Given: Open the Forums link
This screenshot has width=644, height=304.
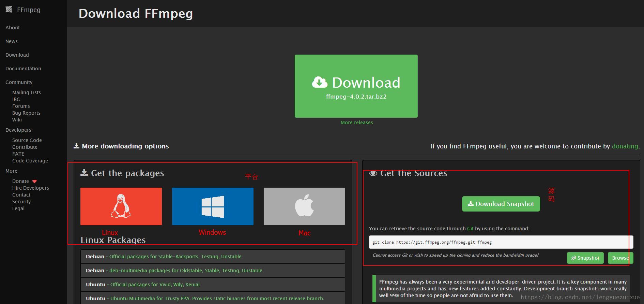Looking at the screenshot, I should (21, 106).
